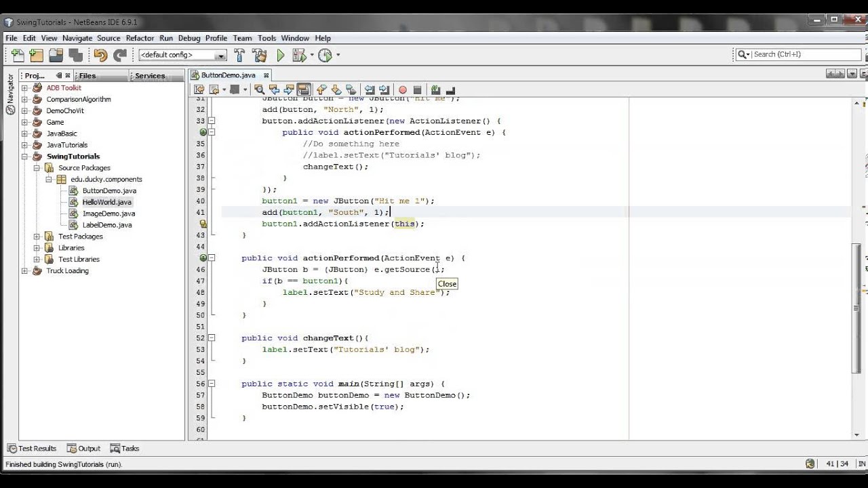Collapse the changeText fold at line 52
The height and width of the screenshot is (488, 868).
[212, 338]
